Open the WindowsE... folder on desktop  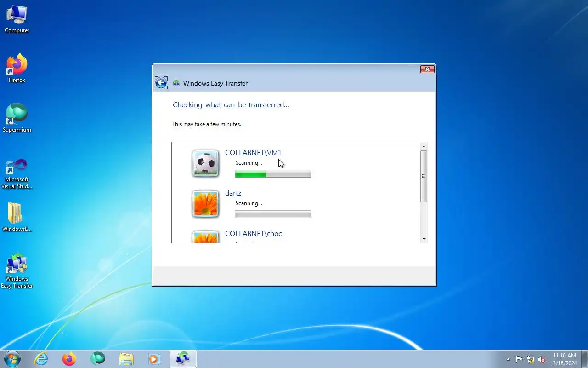[17, 217]
